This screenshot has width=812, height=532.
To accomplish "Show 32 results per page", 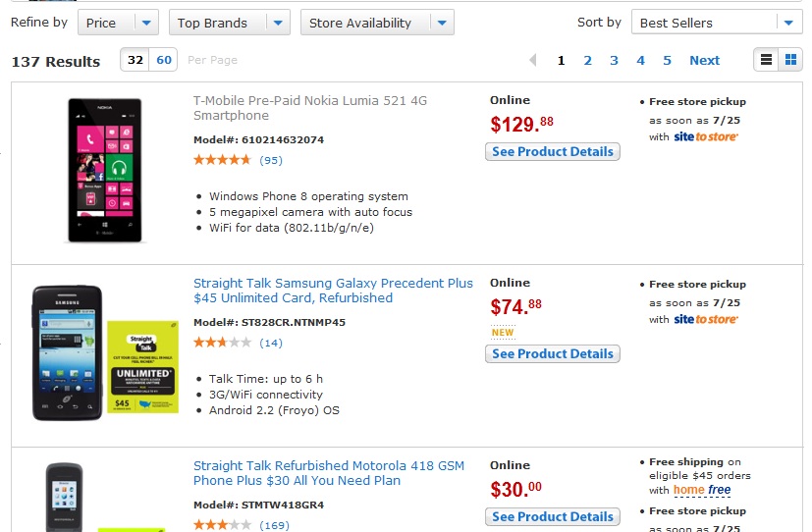I will pyautogui.click(x=135, y=60).
